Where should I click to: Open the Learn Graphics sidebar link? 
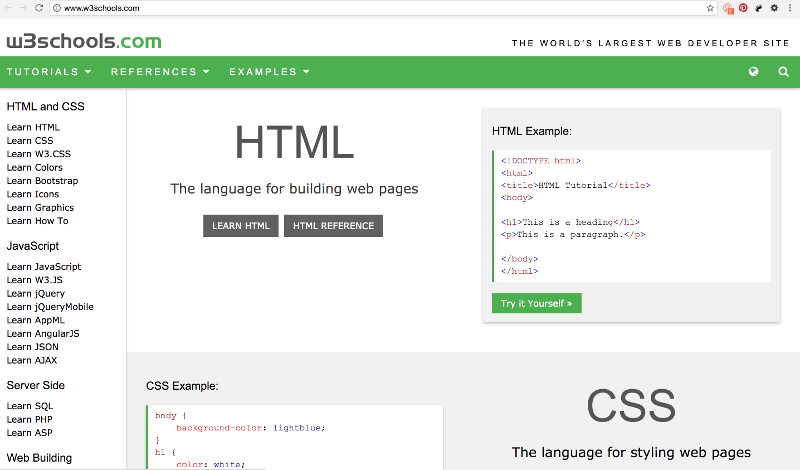pos(40,208)
